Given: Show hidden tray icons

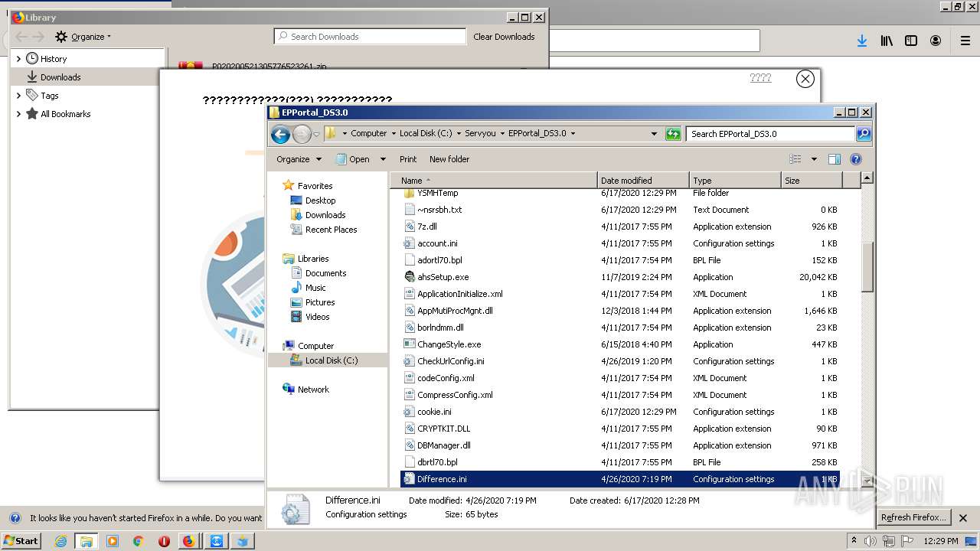Looking at the screenshot, I should [x=854, y=540].
